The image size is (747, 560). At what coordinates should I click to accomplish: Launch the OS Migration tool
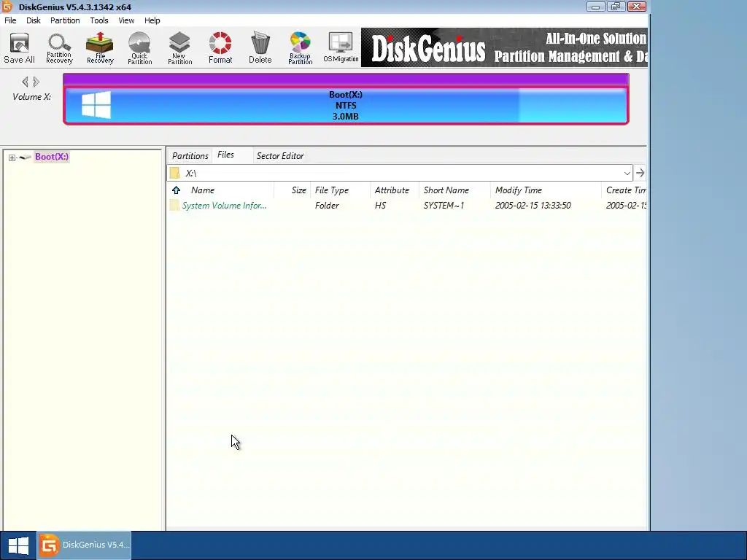[341, 48]
